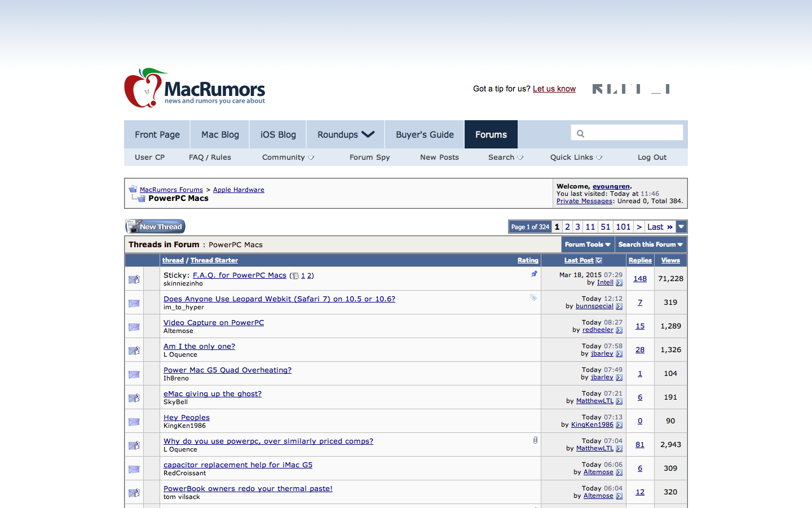Click the envelope icon for capacitor replacement thread
The height and width of the screenshot is (508, 812).
[x=134, y=469]
